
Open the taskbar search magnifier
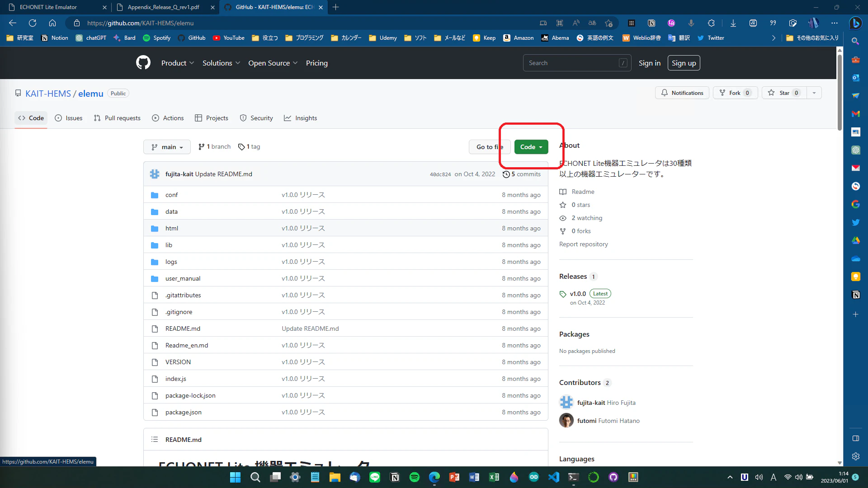(255, 477)
